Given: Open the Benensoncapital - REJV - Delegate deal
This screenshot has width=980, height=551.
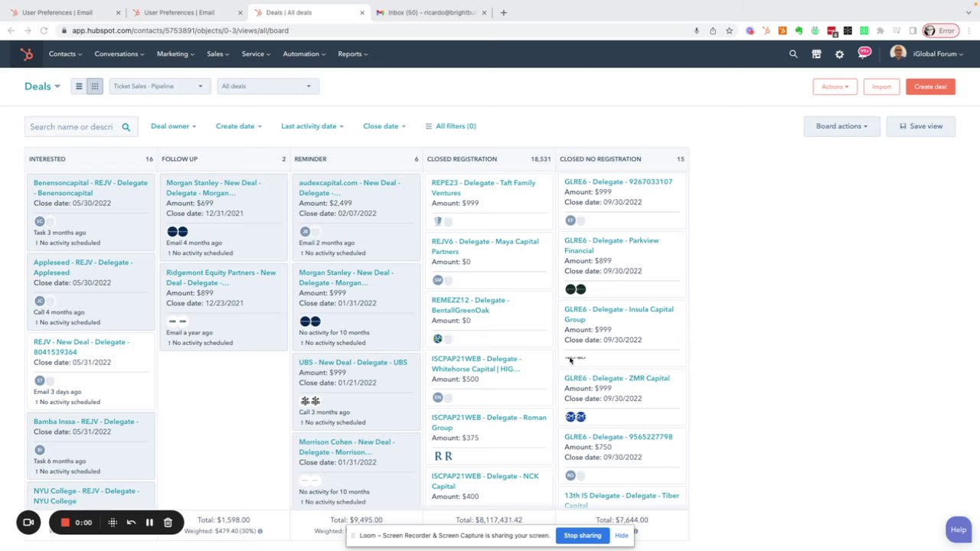Looking at the screenshot, I should pos(90,188).
